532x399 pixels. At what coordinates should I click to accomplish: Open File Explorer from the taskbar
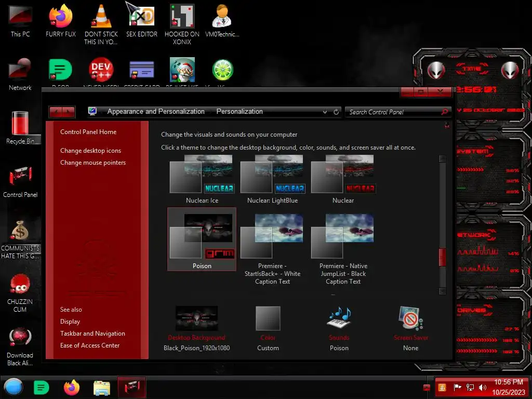point(102,388)
